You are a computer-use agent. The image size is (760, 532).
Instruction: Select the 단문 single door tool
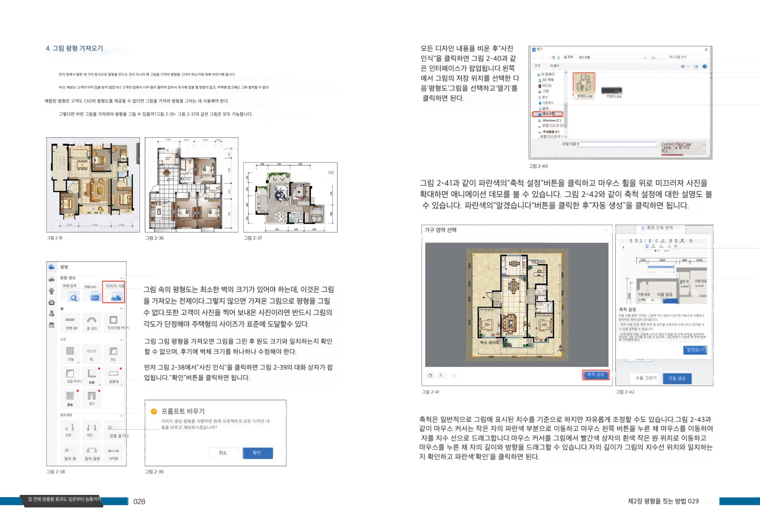[x=69, y=430]
